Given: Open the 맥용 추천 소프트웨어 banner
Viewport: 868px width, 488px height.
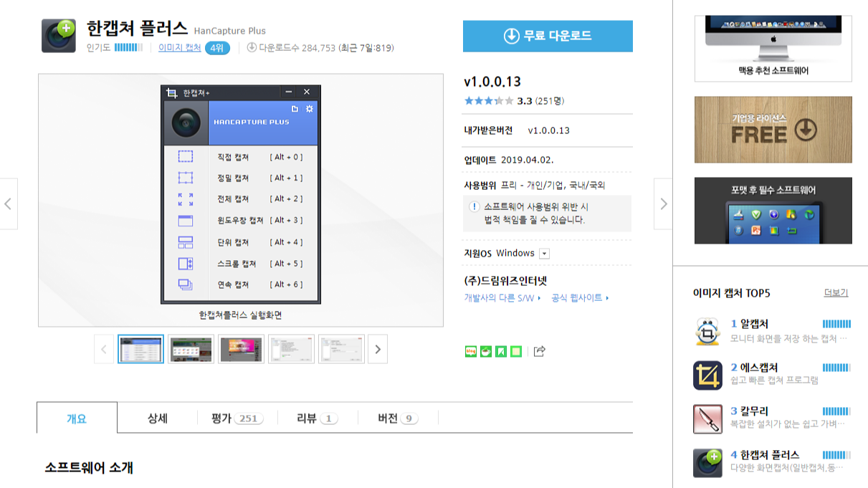Looking at the screenshot, I should point(773,48).
